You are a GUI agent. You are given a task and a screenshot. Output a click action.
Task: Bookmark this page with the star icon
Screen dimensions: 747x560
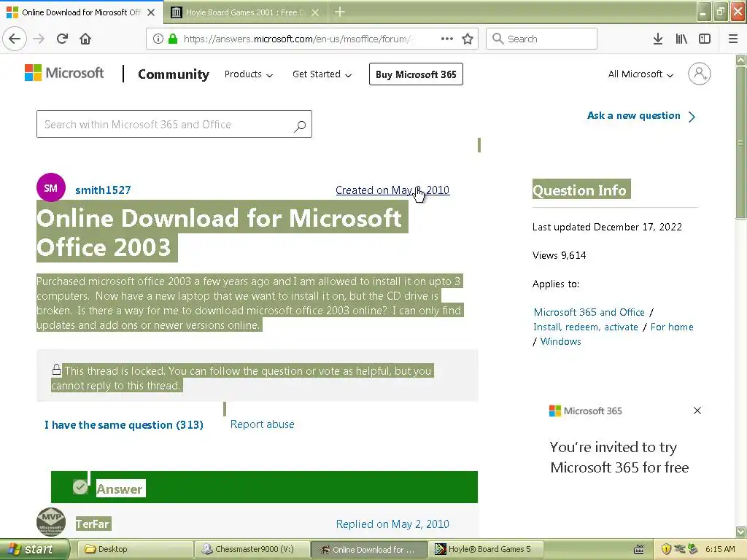(468, 39)
